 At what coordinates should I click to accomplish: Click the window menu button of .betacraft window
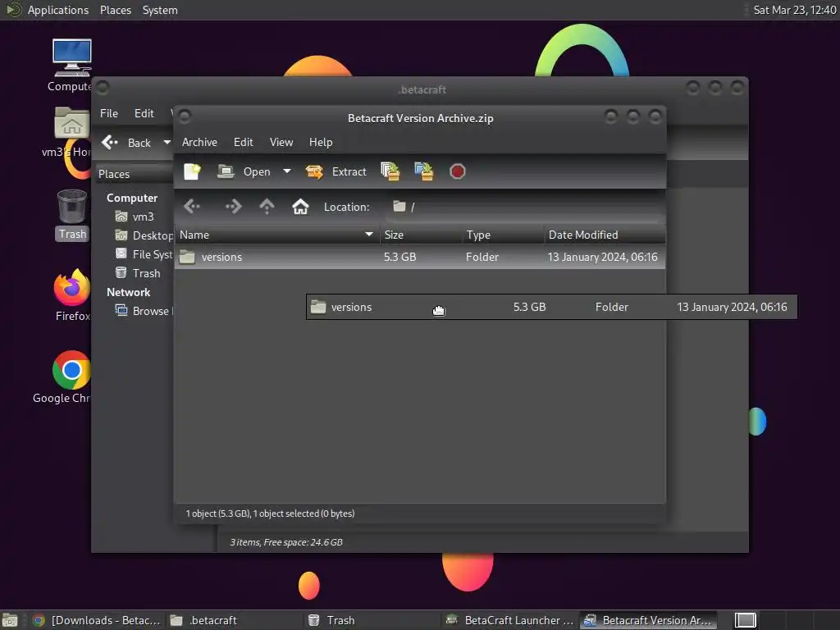coord(103,87)
